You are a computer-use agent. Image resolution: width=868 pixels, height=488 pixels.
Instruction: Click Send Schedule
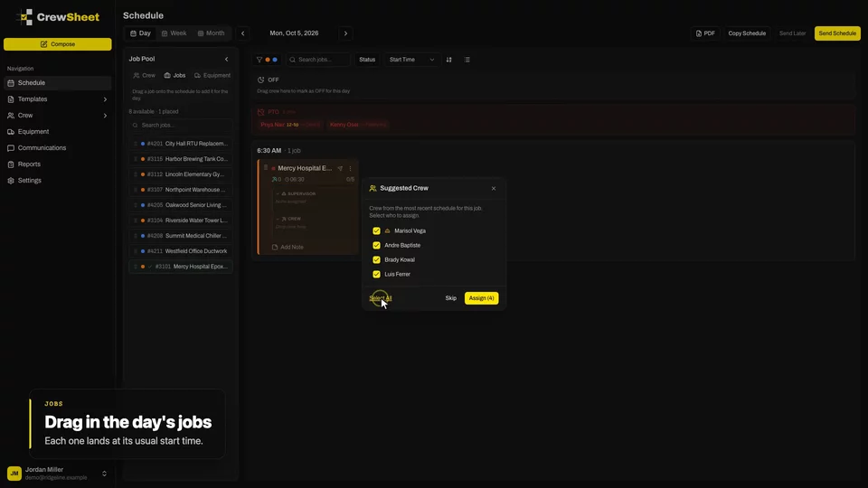[x=837, y=33]
